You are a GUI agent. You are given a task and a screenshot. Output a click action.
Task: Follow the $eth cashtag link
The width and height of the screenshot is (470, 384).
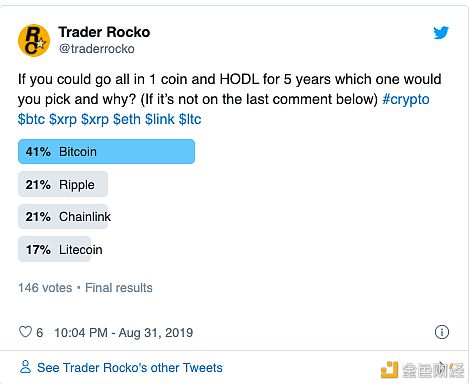tap(127, 119)
